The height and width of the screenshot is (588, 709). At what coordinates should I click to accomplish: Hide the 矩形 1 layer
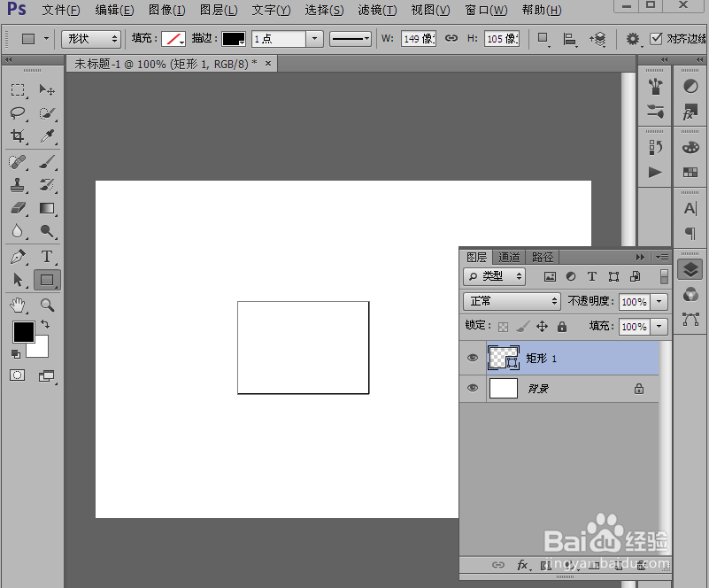tap(473, 358)
